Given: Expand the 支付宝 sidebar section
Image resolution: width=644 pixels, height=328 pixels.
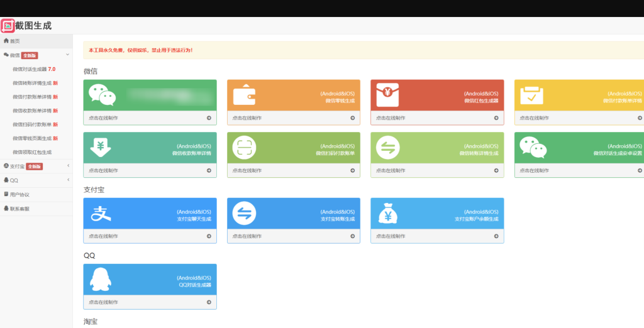Looking at the screenshot, I should coord(68,166).
